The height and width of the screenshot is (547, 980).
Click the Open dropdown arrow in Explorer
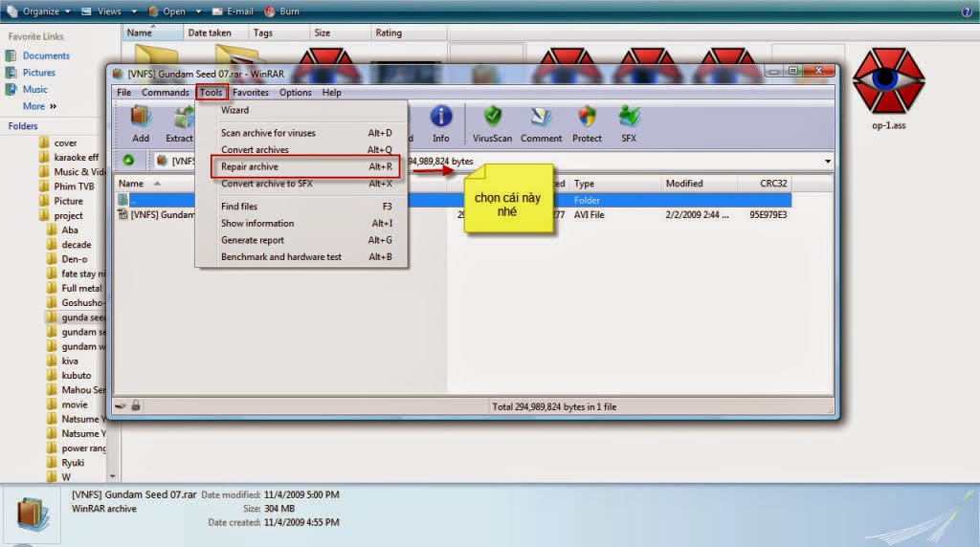198,11
